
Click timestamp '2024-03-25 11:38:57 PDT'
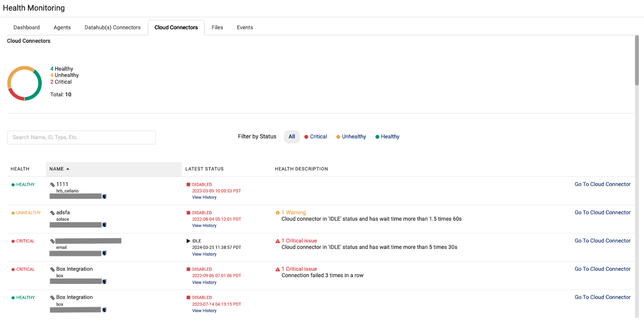pyautogui.click(x=216, y=248)
